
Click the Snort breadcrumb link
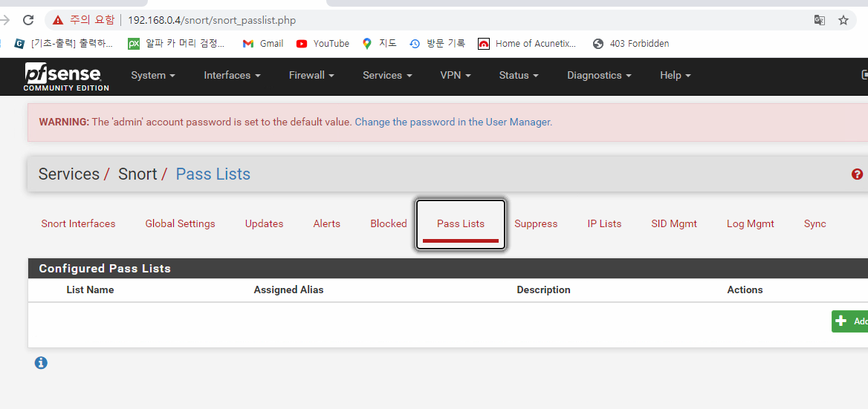(x=137, y=174)
